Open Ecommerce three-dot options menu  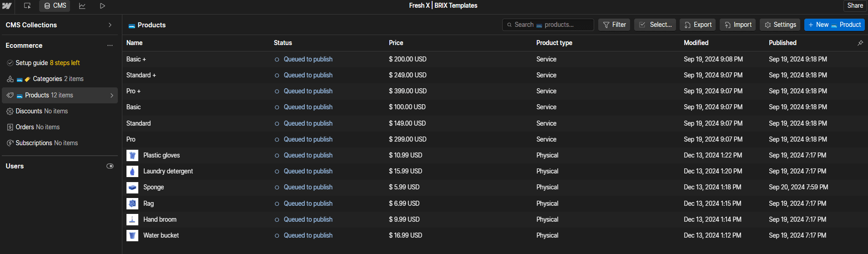pos(110,46)
